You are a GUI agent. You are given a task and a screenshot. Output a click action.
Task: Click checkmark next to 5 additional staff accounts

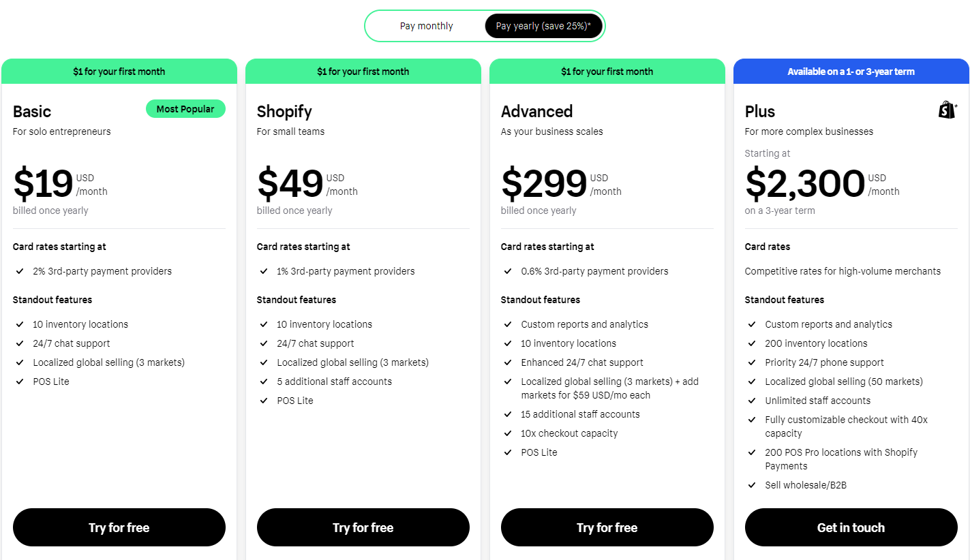point(264,382)
